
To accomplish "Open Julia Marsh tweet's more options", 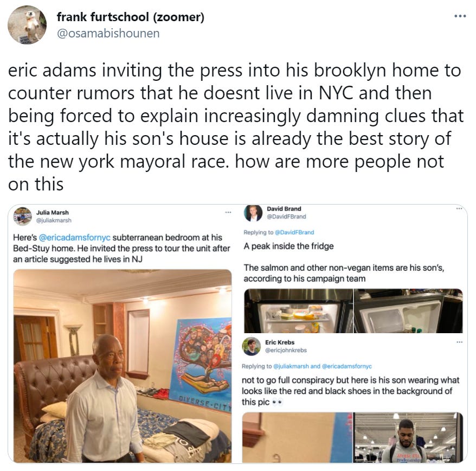I will tap(228, 212).
